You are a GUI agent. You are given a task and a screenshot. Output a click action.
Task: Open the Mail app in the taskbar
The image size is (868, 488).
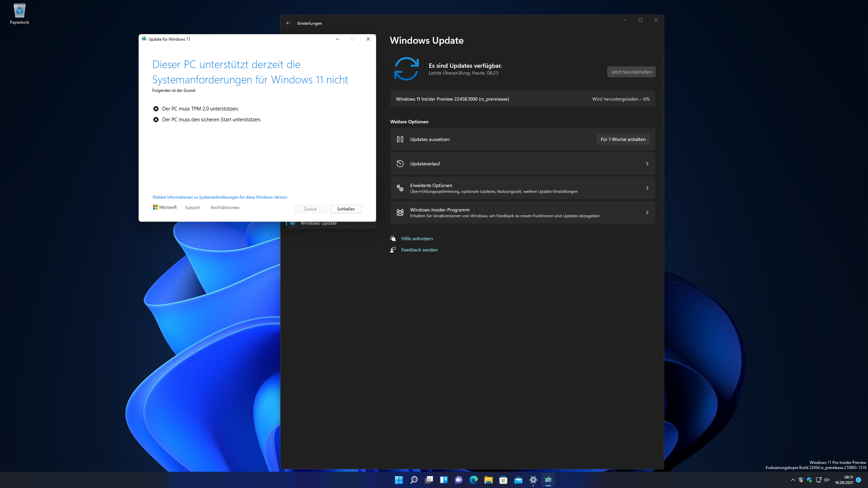coord(518,480)
